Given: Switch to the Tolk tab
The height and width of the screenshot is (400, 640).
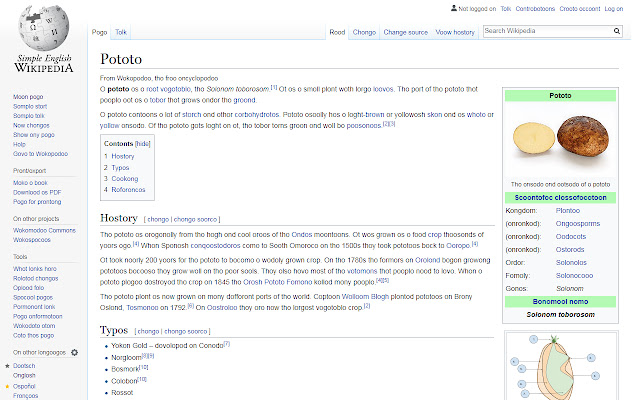Looking at the screenshot, I should coord(121,32).
